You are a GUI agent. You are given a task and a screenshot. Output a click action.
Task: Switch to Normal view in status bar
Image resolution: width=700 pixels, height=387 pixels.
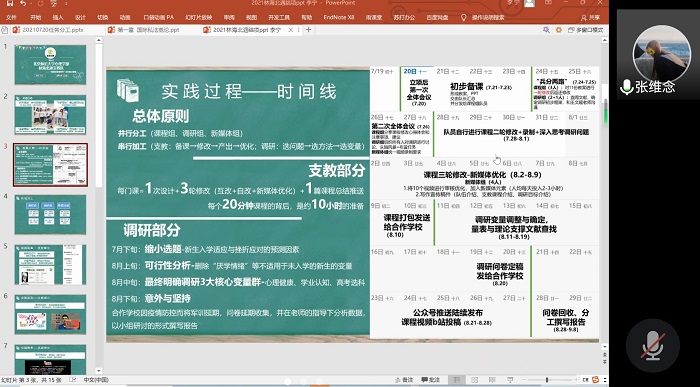[x=457, y=379]
